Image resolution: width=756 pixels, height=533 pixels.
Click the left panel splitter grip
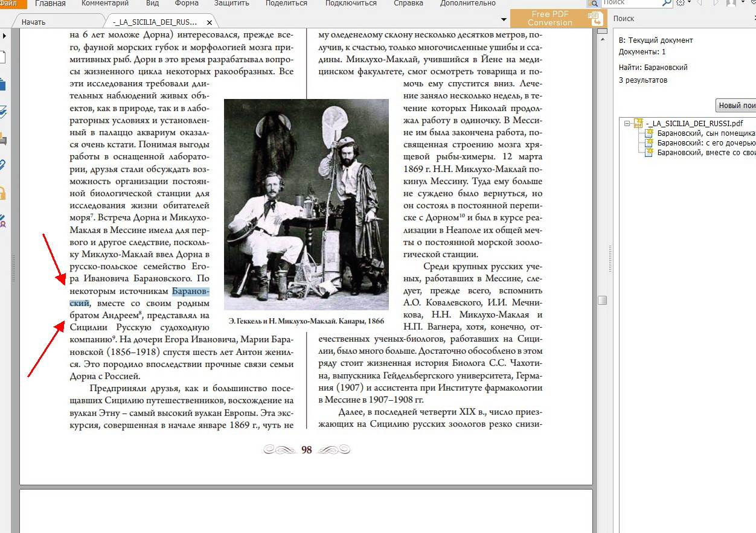click(x=13, y=268)
